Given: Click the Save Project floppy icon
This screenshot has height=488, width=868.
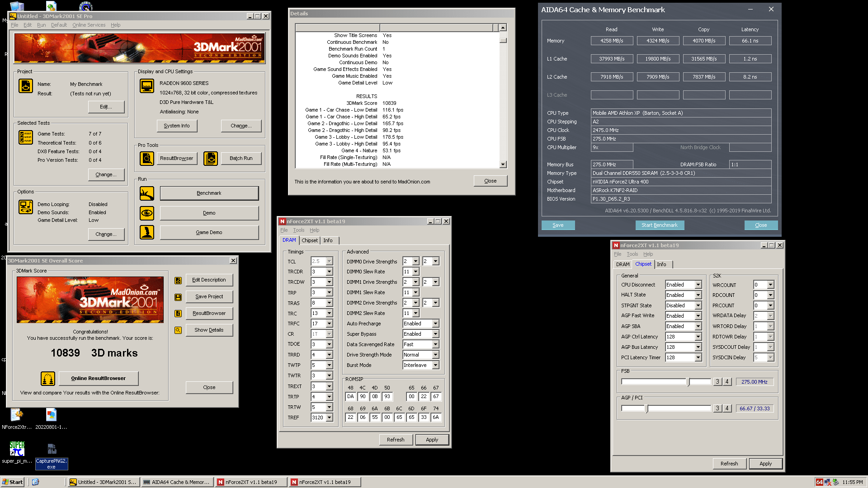Looking at the screenshot, I should (x=178, y=297).
